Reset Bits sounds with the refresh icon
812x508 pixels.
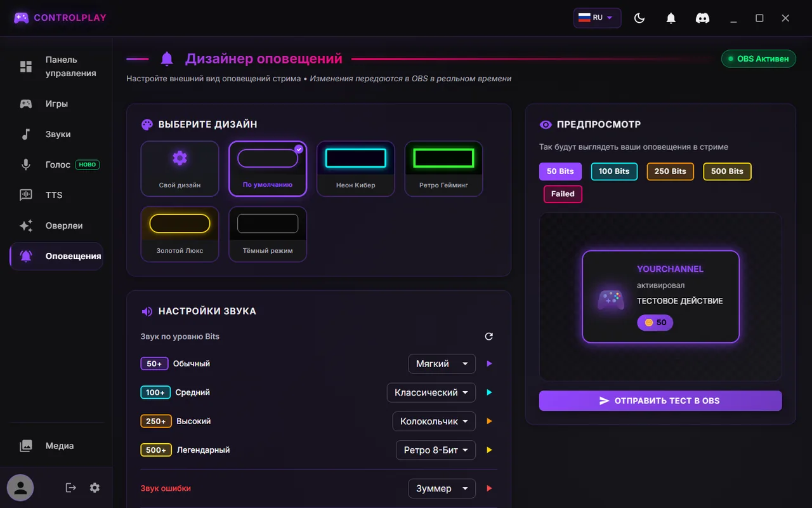tap(488, 337)
